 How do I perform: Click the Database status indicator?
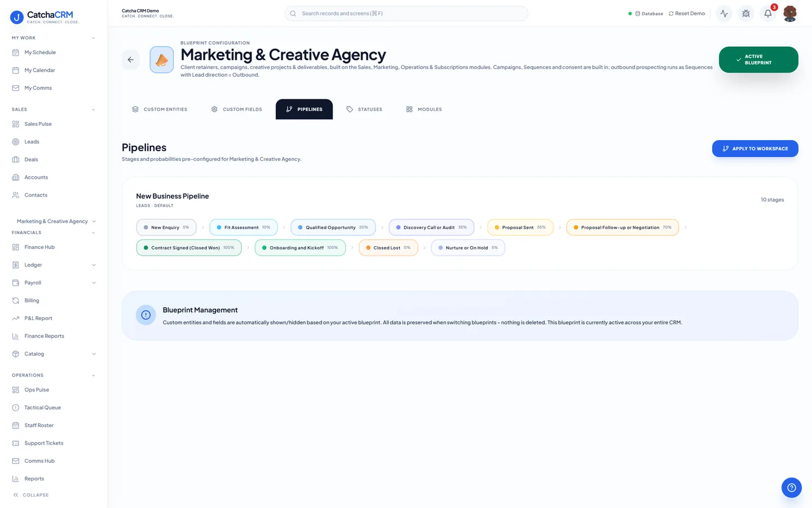tap(646, 14)
